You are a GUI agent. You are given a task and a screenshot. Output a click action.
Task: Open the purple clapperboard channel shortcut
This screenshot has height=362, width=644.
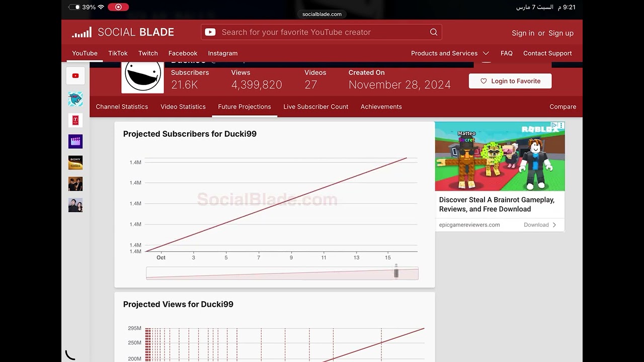coord(75,141)
